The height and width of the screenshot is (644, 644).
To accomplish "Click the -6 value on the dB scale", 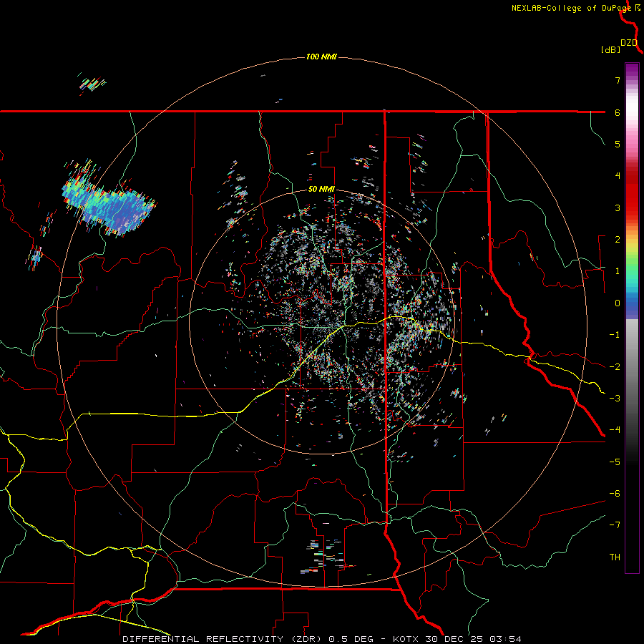I will 615,494.
